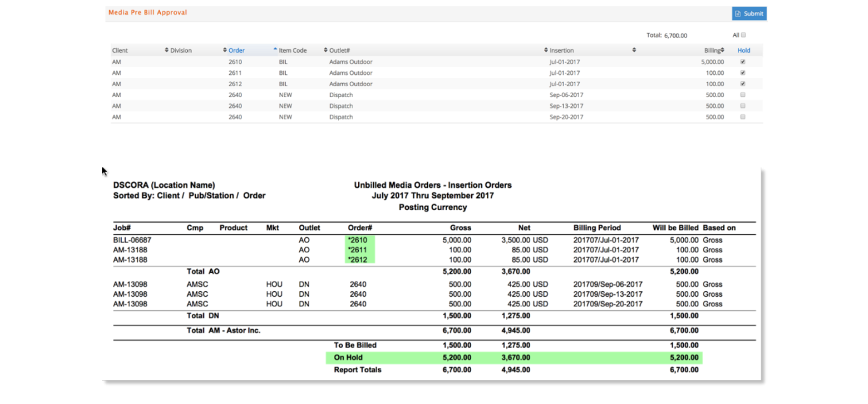
Task: Check Hold for the Sep-20-2017 Dispatch insertion
Action: 743,117
